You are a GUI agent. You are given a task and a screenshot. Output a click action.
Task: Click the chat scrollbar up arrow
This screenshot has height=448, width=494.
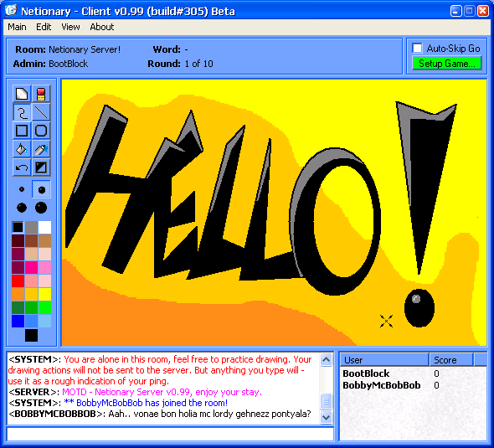[326, 360]
